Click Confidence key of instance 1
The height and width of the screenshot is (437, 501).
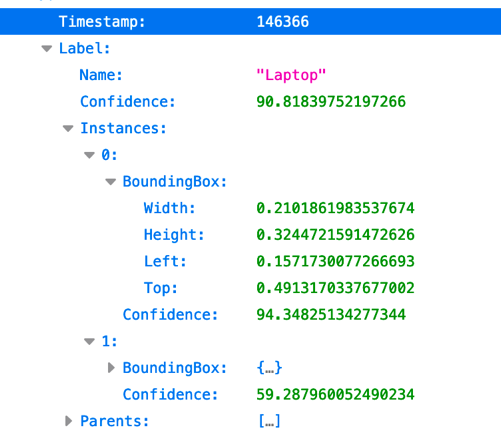170,395
